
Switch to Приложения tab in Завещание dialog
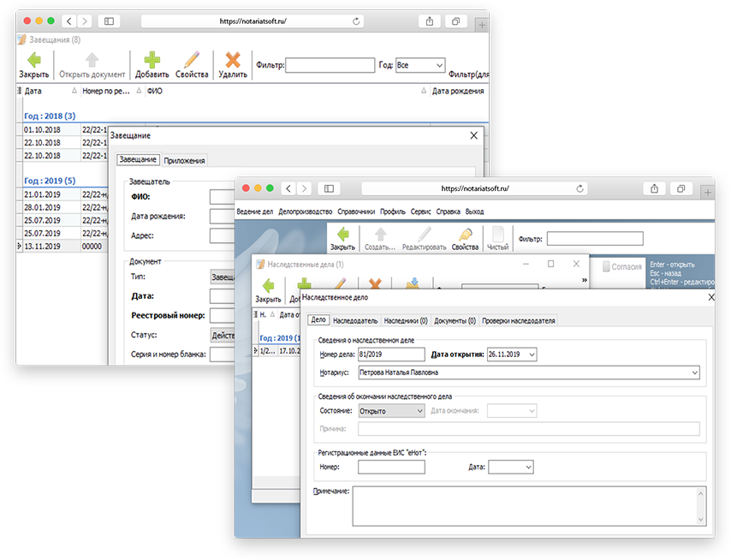[x=184, y=160]
